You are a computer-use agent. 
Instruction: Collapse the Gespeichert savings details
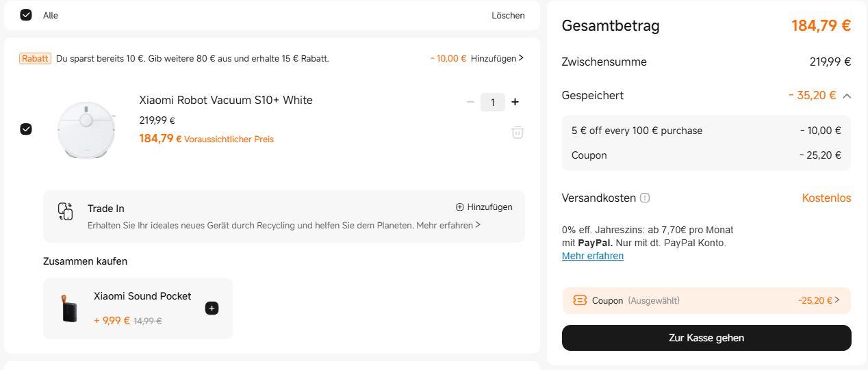(847, 96)
